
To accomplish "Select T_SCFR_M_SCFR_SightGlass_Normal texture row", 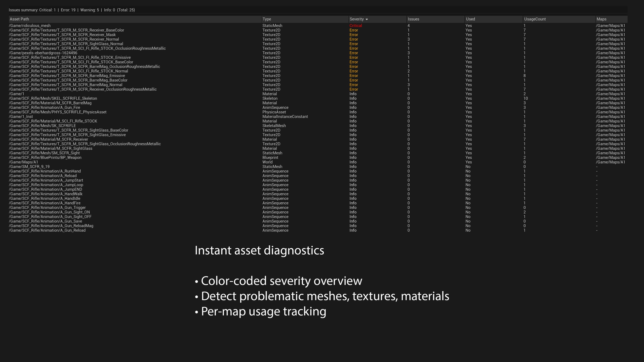I will [318, 44].
